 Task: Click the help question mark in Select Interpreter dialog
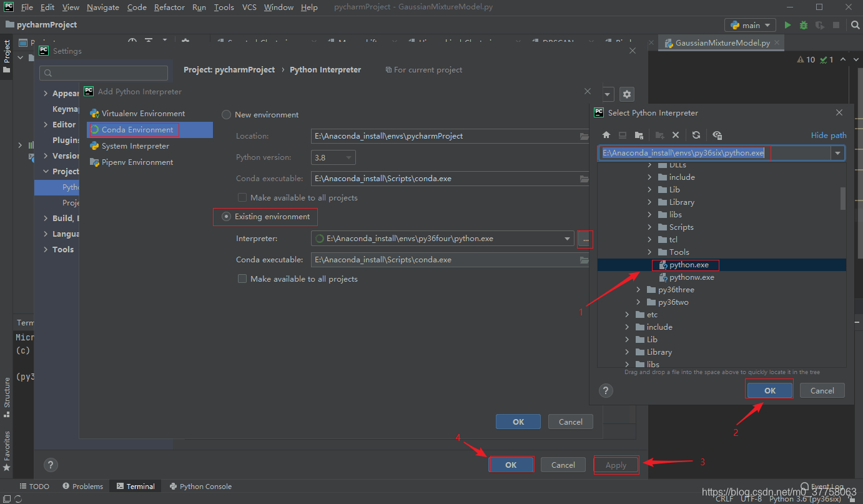605,391
